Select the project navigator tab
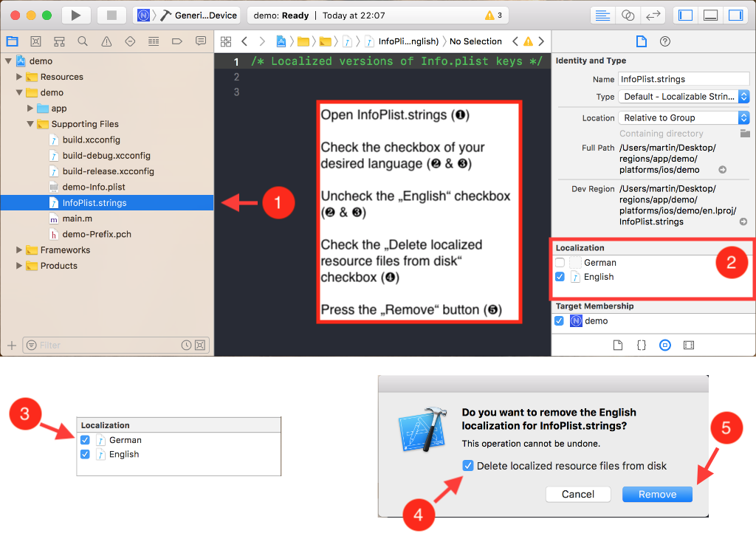This screenshot has width=756, height=536. [x=12, y=41]
